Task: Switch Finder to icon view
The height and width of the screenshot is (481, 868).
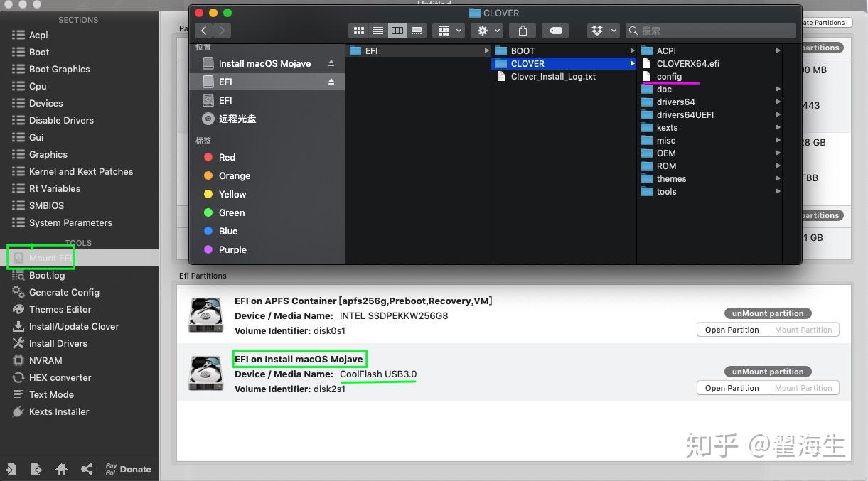Action: coord(358,31)
